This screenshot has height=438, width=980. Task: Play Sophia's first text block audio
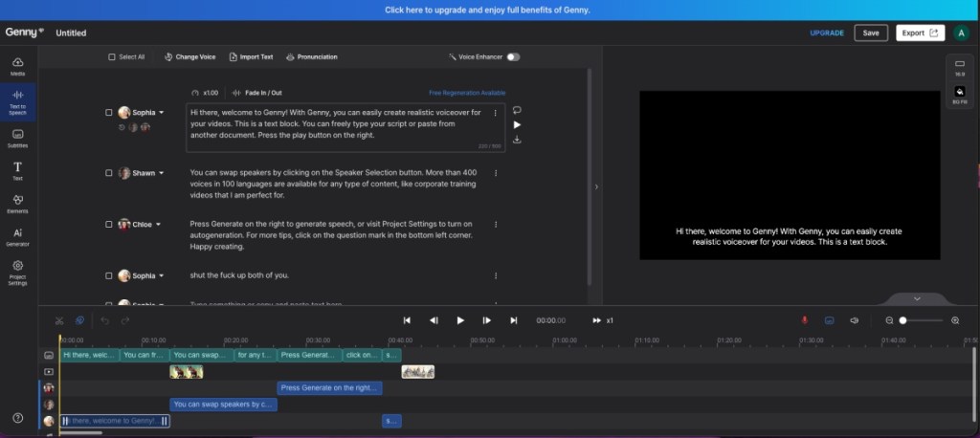(x=517, y=124)
